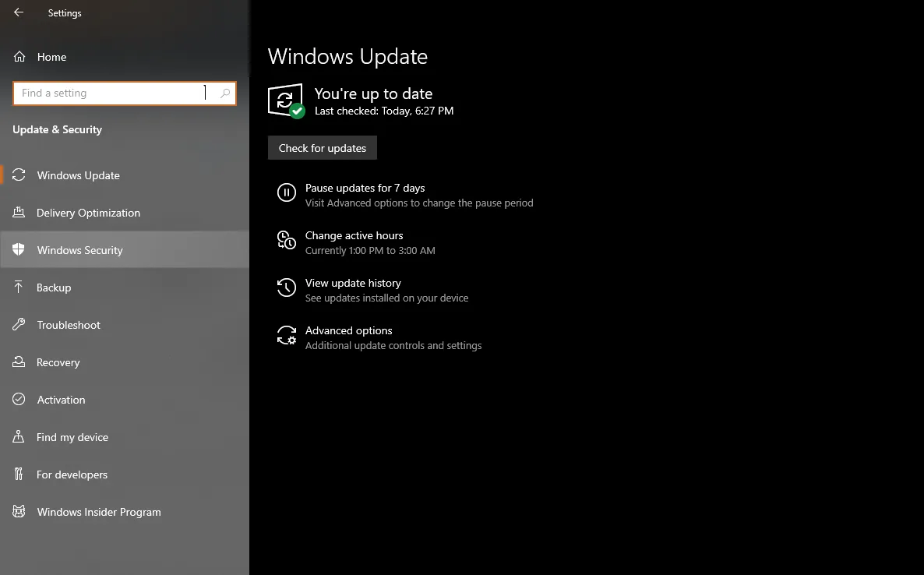The height and width of the screenshot is (575, 924).
Task: Click the Home icon in sidebar
Action: (19, 57)
